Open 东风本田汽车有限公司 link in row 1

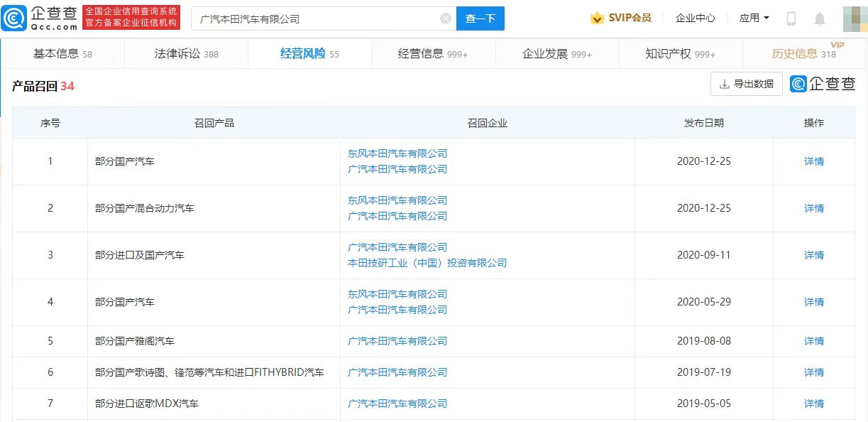397,153
